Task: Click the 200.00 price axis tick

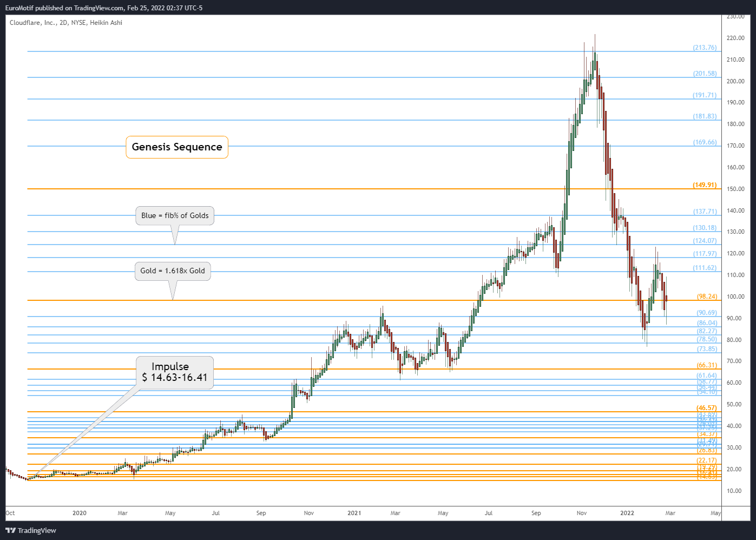Action: pos(735,81)
